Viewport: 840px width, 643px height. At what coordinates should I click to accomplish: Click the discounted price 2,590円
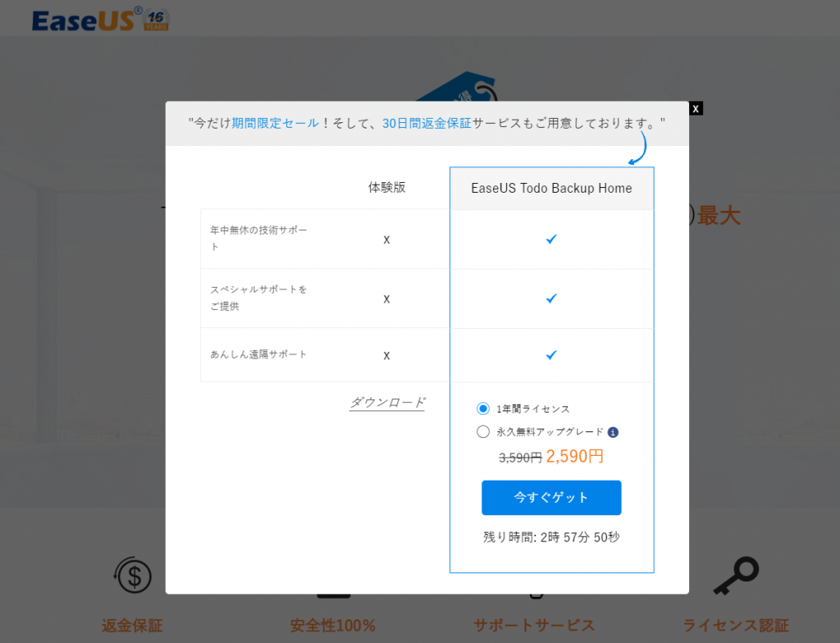click(575, 456)
